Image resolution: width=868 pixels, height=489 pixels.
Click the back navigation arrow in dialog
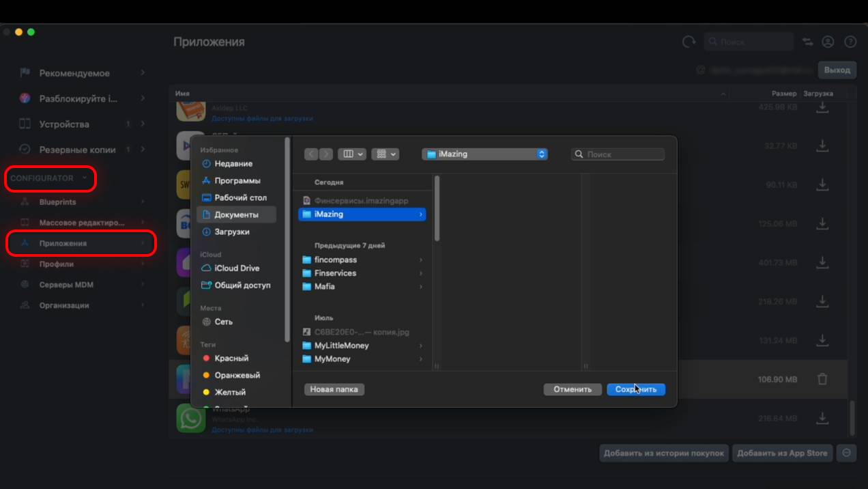(x=312, y=154)
